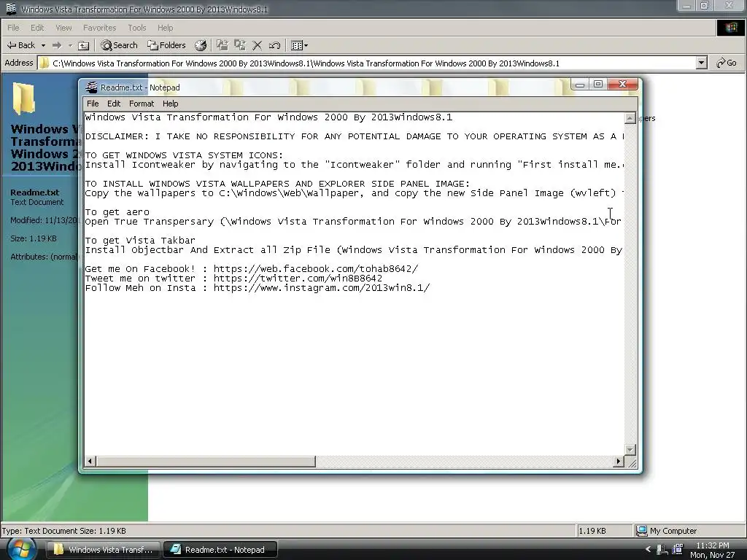Click the Back arrow in Explorer toolbar
This screenshot has height=560, width=747.
(20, 45)
